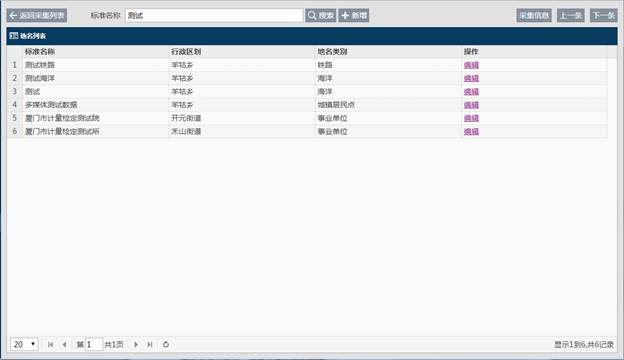Click the 新增 plus add button
Viewport: 624px width, 360px height.
(354, 16)
